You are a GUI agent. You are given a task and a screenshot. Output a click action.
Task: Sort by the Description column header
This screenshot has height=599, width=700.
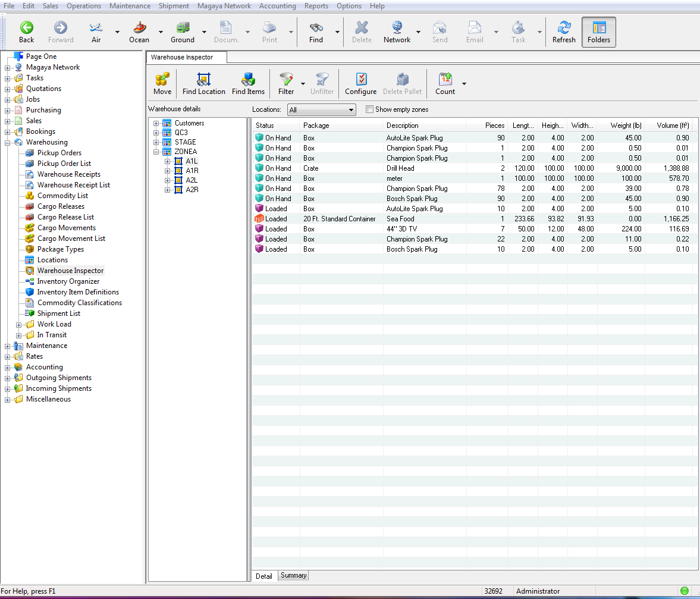[x=424, y=126]
